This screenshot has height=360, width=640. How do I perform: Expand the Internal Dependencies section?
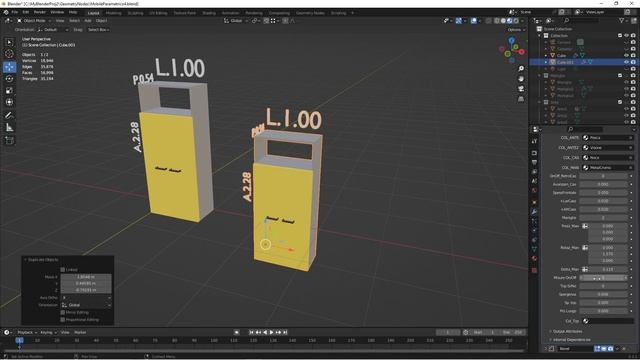(x=569, y=339)
